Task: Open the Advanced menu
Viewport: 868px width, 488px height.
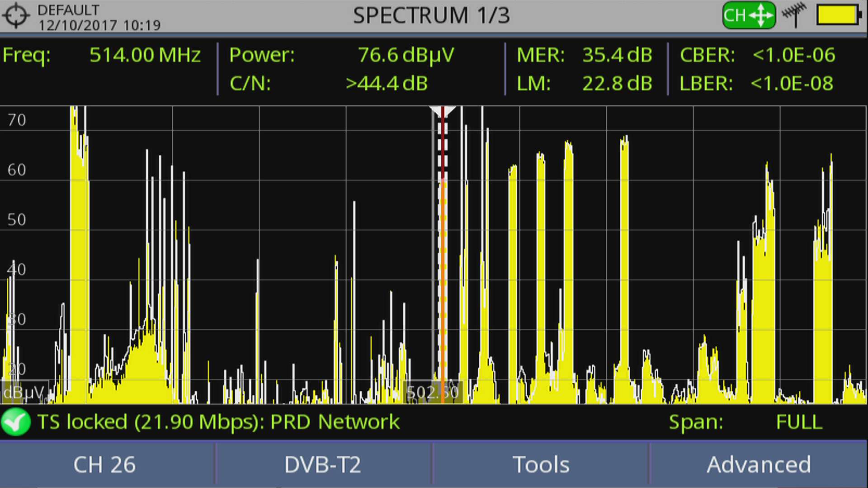Action: click(759, 465)
